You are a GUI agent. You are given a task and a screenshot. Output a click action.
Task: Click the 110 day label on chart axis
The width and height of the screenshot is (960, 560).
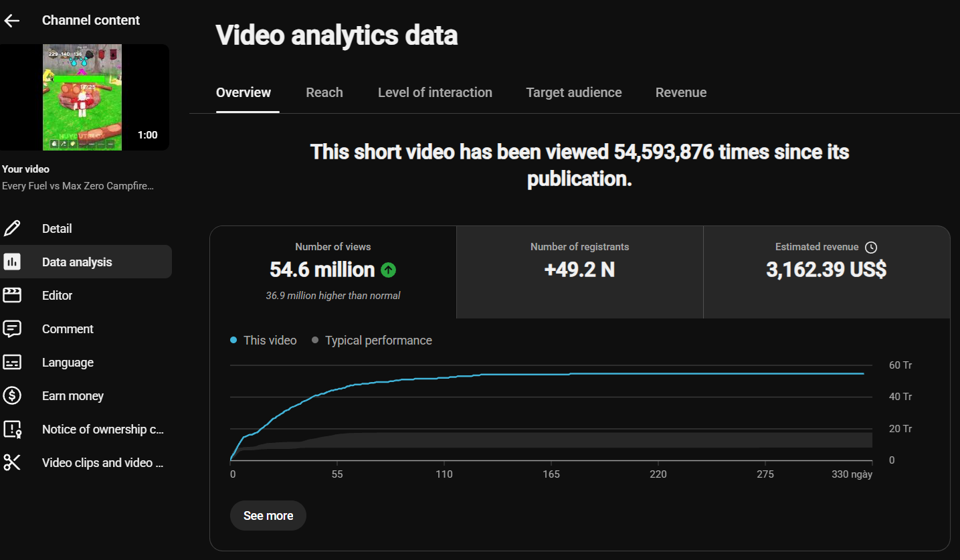(x=444, y=474)
